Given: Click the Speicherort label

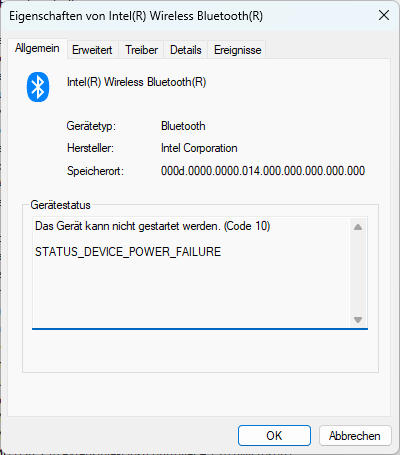Looking at the screenshot, I should click(95, 171).
